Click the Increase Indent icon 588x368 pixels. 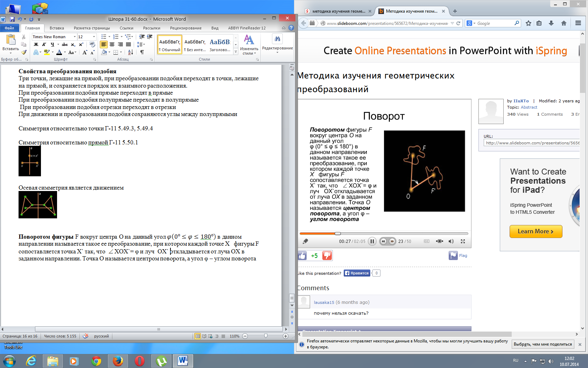click(150, 37)
